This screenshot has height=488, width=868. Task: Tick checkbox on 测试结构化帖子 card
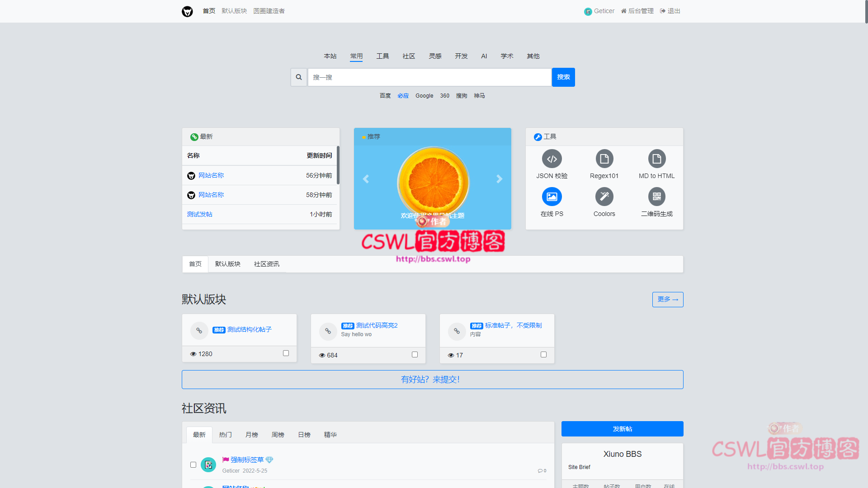[x=286, y=353]
